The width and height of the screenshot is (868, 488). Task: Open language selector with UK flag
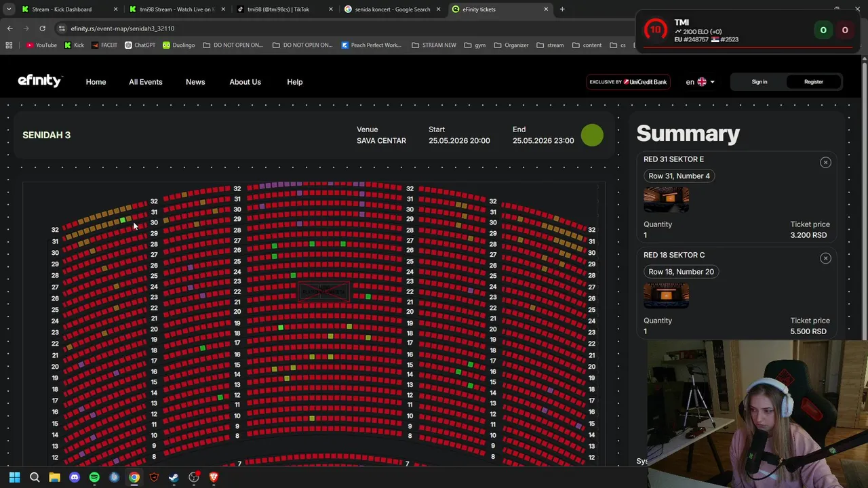(x=701, y=82)
